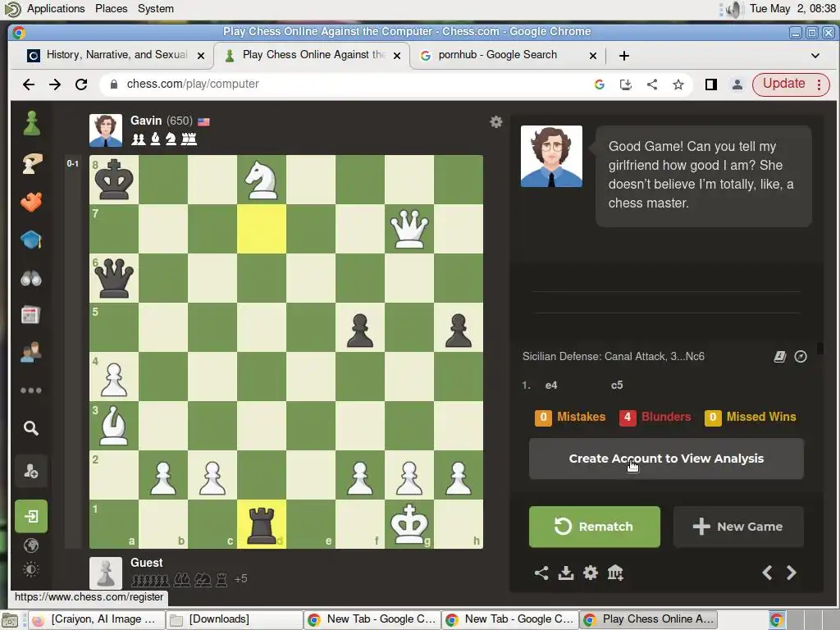Click the volume speaker tray icon
The height and width of the screenshot is (630, 840).
[734, 8]
